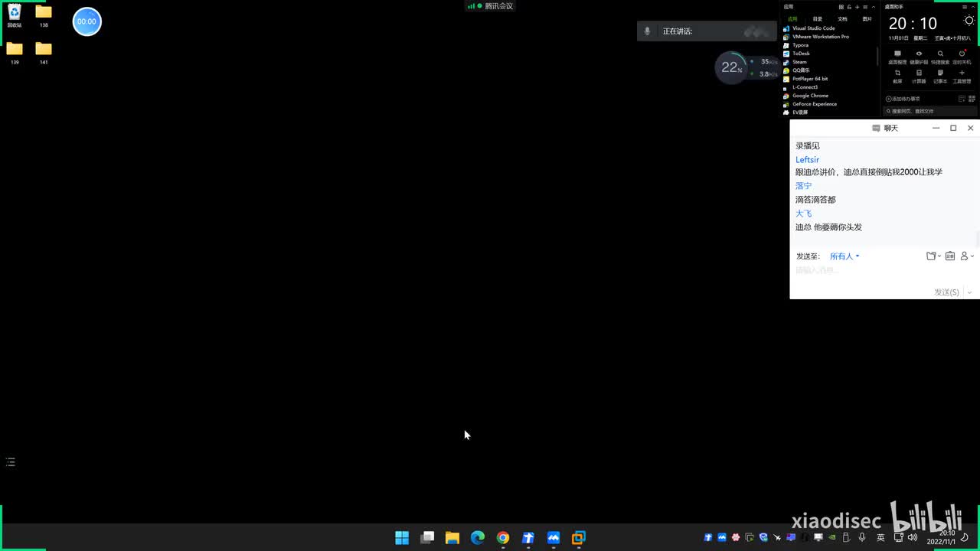
Task: Open the 截屏 screenshot tool
Action: tap(897, 77)
